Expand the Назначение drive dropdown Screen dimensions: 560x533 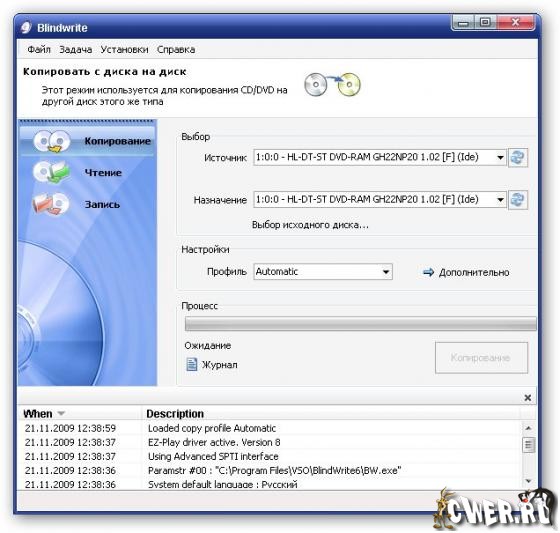point(500,199)
